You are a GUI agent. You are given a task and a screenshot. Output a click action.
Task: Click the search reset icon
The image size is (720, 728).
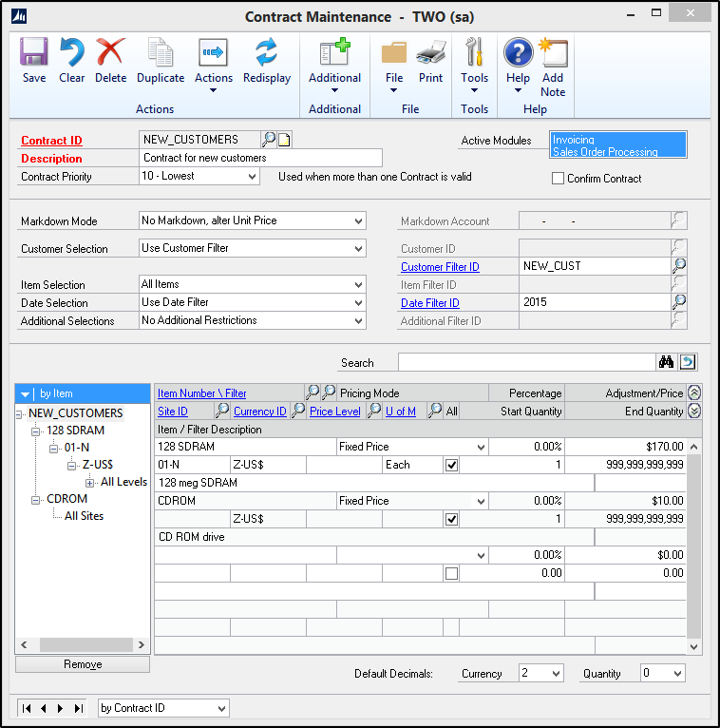[688, 362]
